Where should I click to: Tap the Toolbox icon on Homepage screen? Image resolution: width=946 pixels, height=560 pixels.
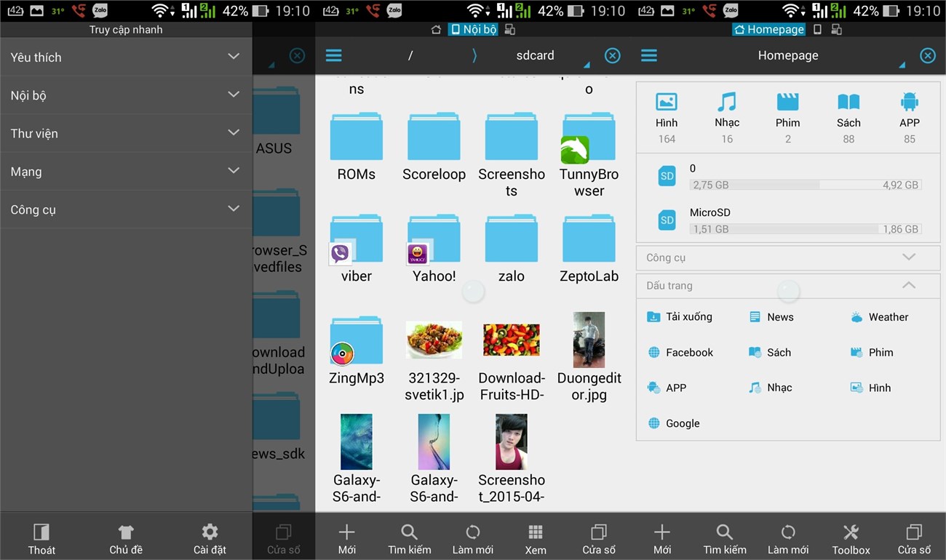point(851,540)
